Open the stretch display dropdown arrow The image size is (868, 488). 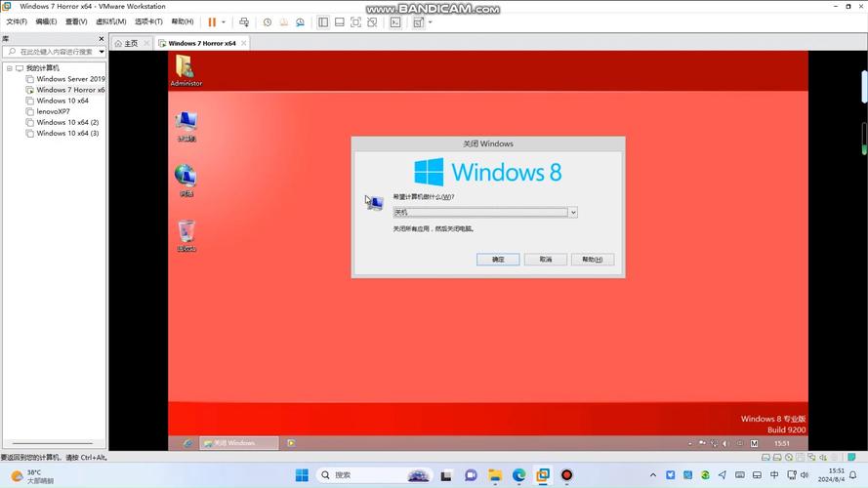coord(431,22)
